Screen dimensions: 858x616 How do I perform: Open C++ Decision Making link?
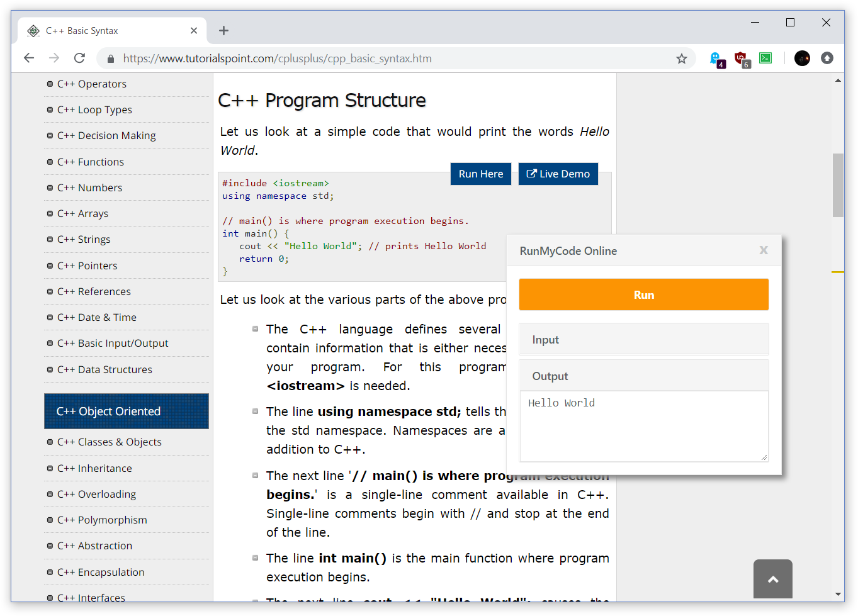(106, 135)
